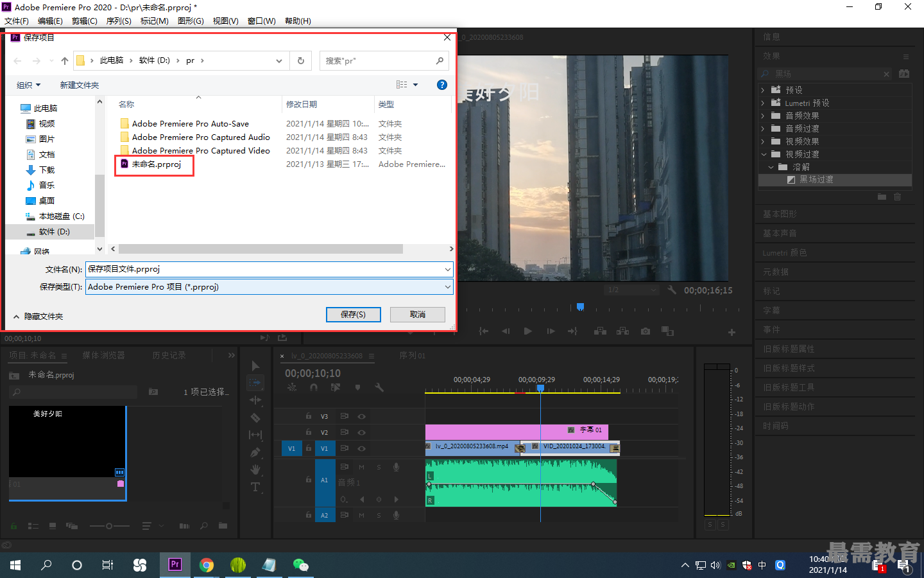Select the Type tool
Screen dimensions: 924x578
pos(255,487)
